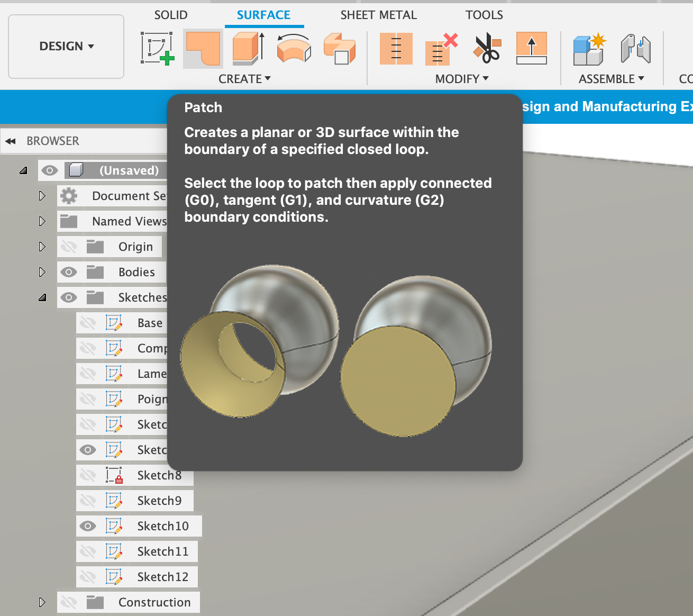
Task: Click the Create Sketch icon
Action: pyautogui.click(x=157, y=48)
